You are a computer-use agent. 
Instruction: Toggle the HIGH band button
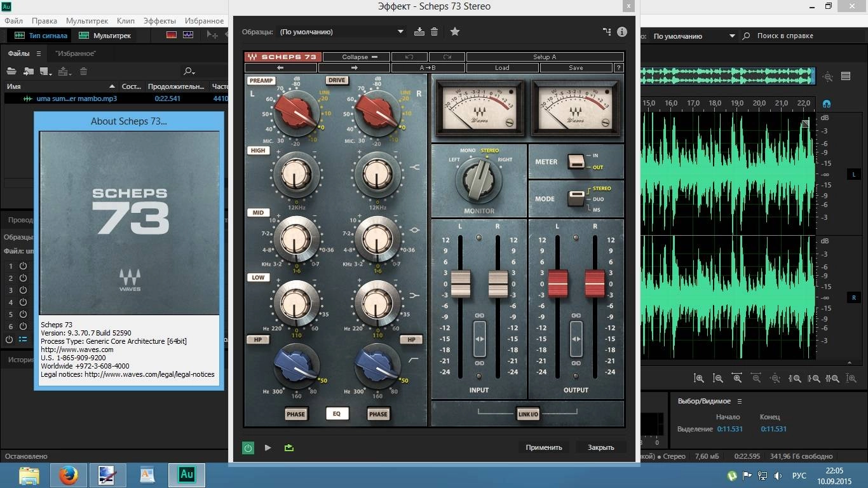(258, 151)
